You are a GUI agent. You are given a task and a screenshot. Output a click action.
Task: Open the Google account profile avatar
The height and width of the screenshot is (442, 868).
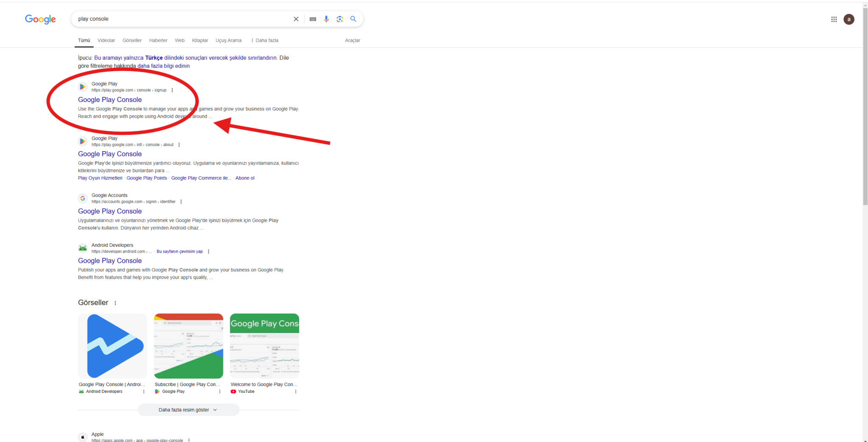point(849,19)
